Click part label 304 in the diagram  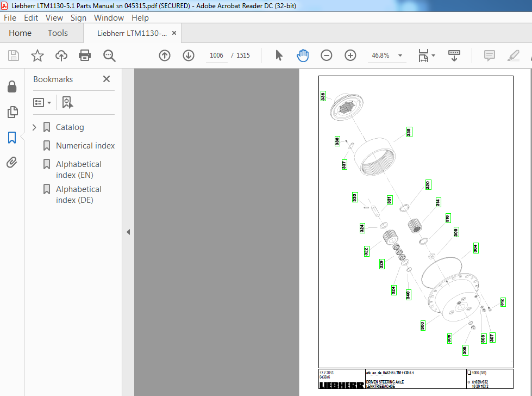pos(475,248)
